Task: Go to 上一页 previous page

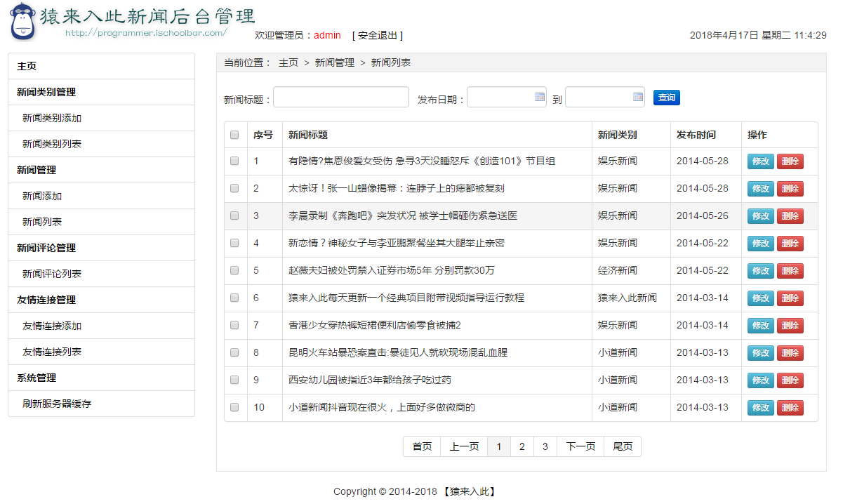Action: (464, 446)
